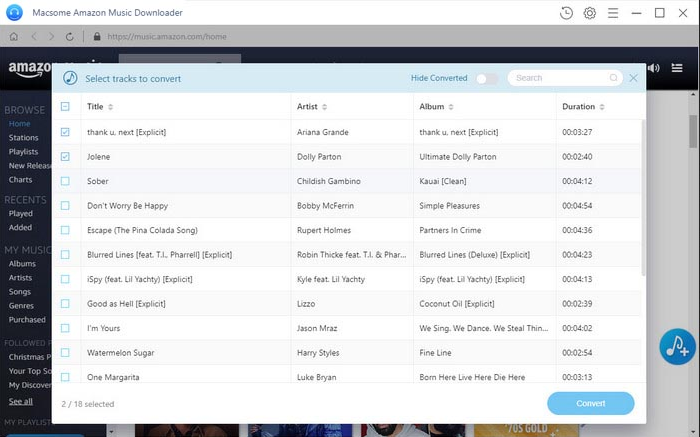Image resolution: width=700 pixels, height=437 pixels.
Task: Check the Sober track checkbox
Action: pos(65,181)
